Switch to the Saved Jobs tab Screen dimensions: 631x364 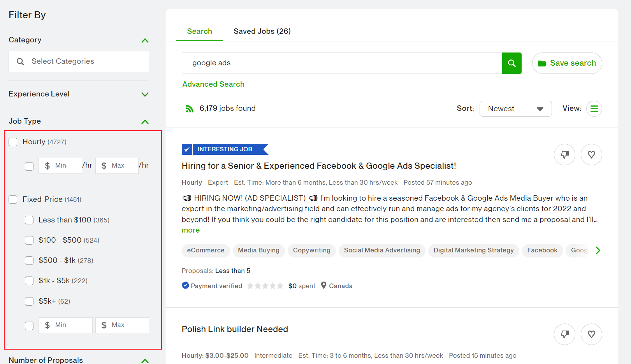coord(262,31)
